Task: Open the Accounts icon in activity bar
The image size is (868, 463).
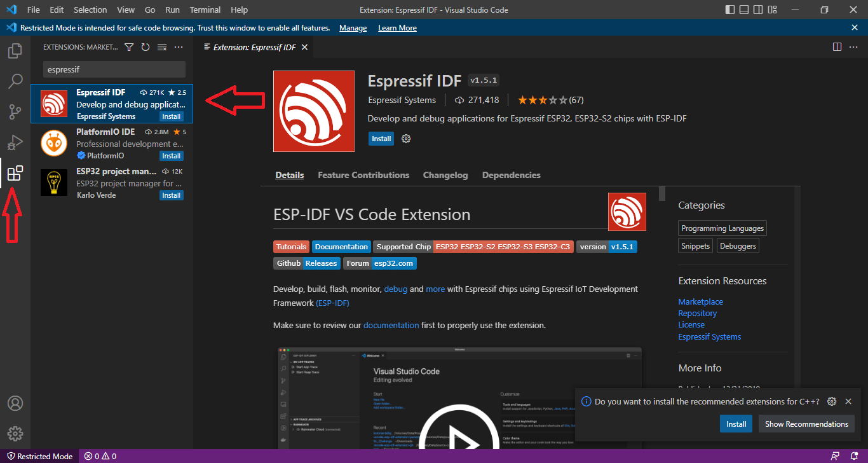Action: pyautogui.click(x=15, y=403)
